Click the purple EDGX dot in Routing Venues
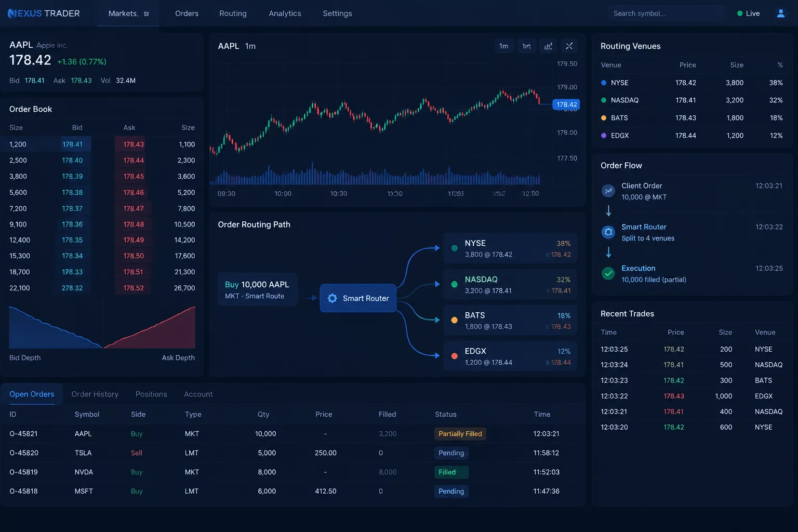Image resolution: width=798 pixels, height=532 pixels. (x=604, y=136)
